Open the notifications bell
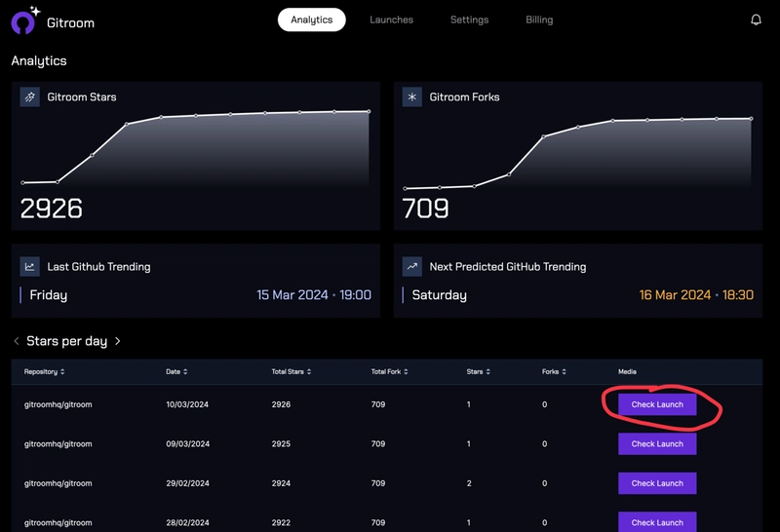 pos(756,19)
